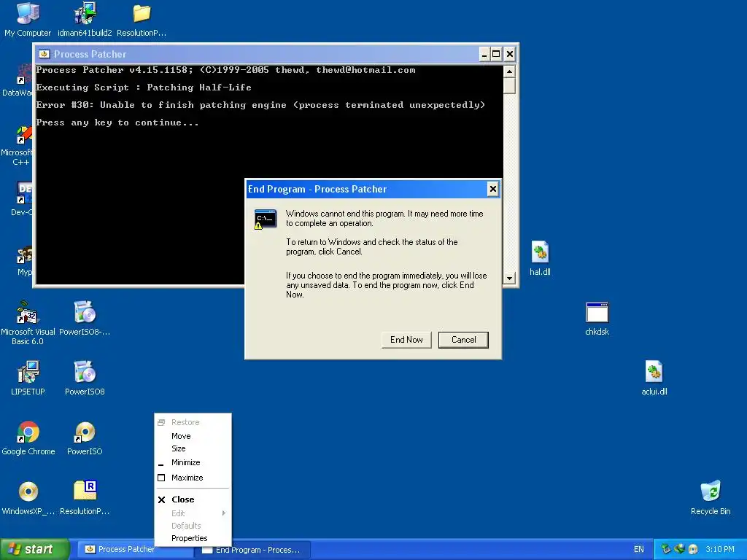This screenshot has width=747, height=560.
Task: Click 'Error #30' line in console
Action: (260, 105)
